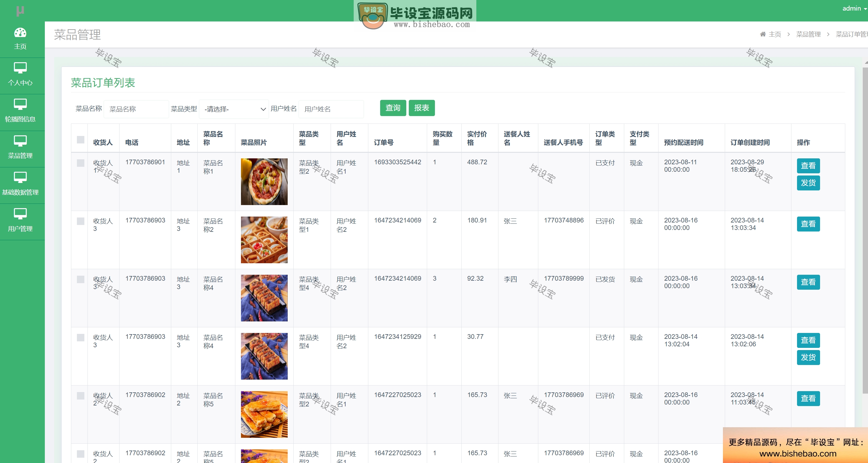Check the row with price 180.91
868x463 pixels.
click(81, 221)
